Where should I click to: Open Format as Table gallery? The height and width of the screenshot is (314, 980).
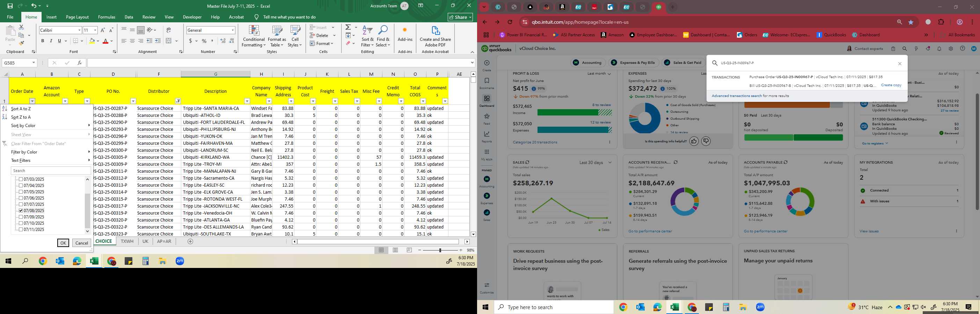(x=277, y=37)
